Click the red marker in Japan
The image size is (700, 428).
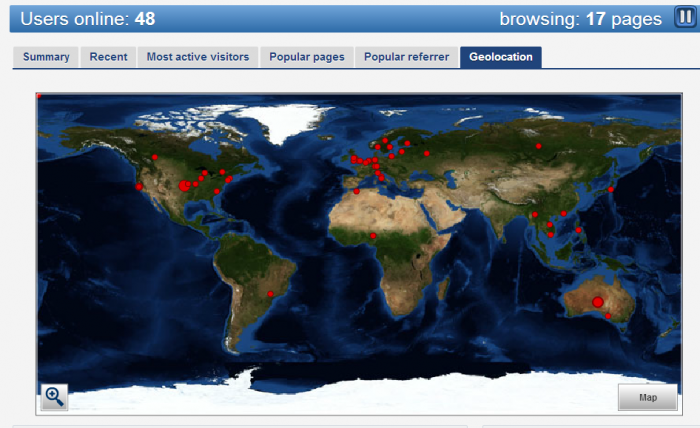click(611, 190)
